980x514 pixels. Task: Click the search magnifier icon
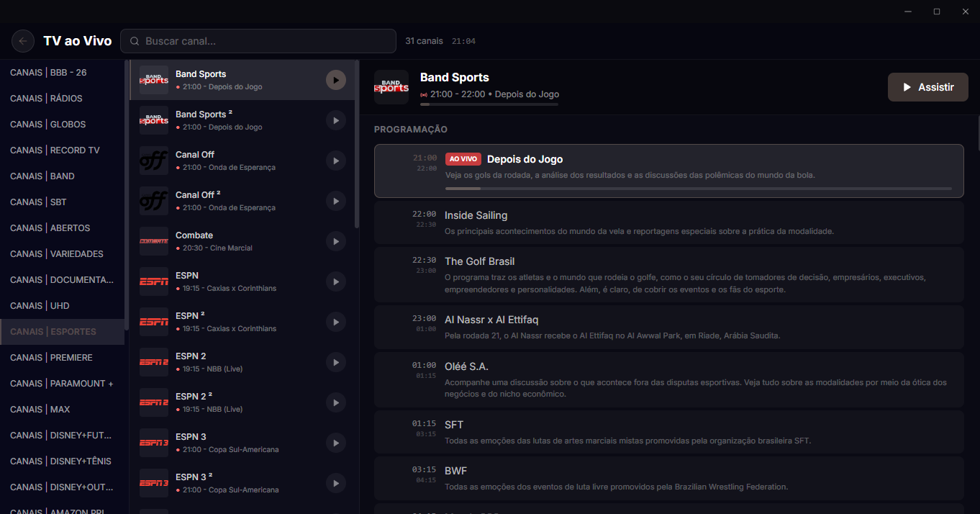135,41
